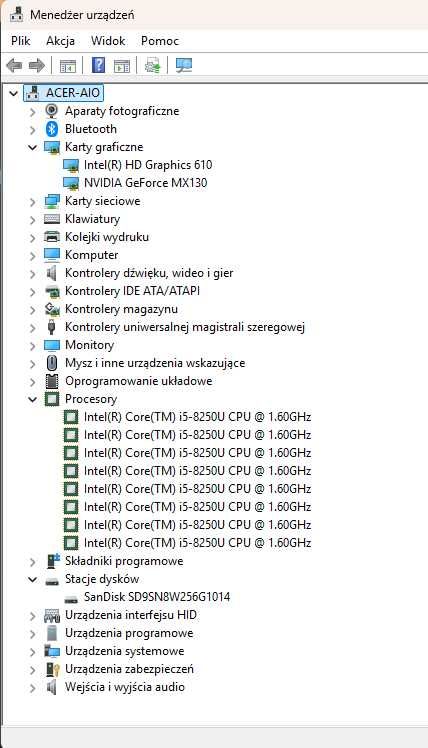Toggle the action pane toolbar icon
Viewport: 428px width, 748px height.
tap(122, 66)
